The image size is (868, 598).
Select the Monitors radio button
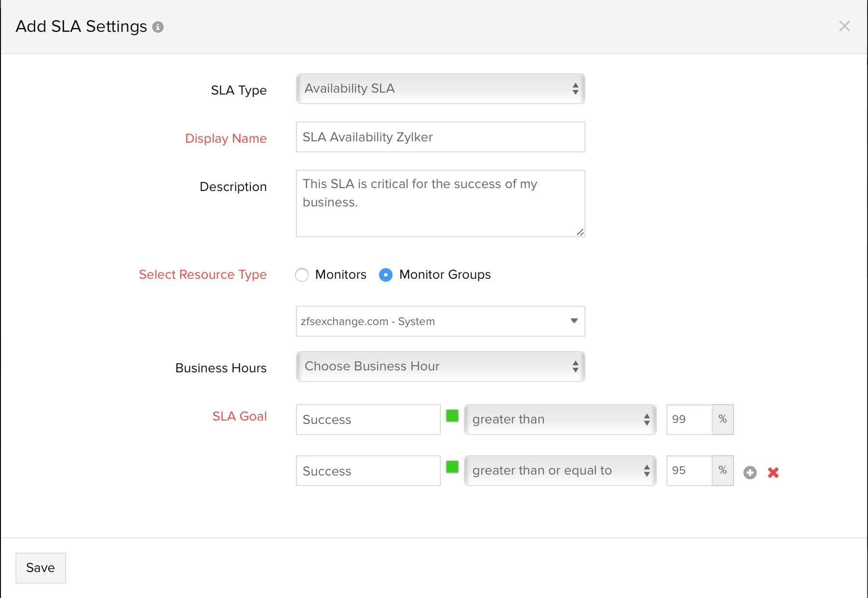point(302,275)
